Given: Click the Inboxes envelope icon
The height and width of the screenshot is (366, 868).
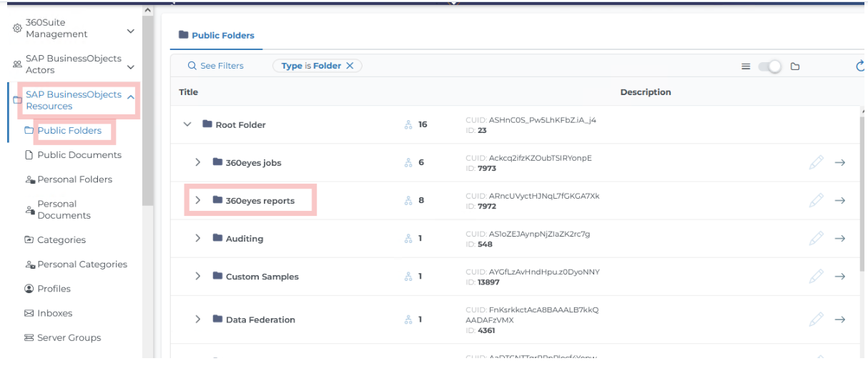Looking at the screenshot, I should point(29,313).
